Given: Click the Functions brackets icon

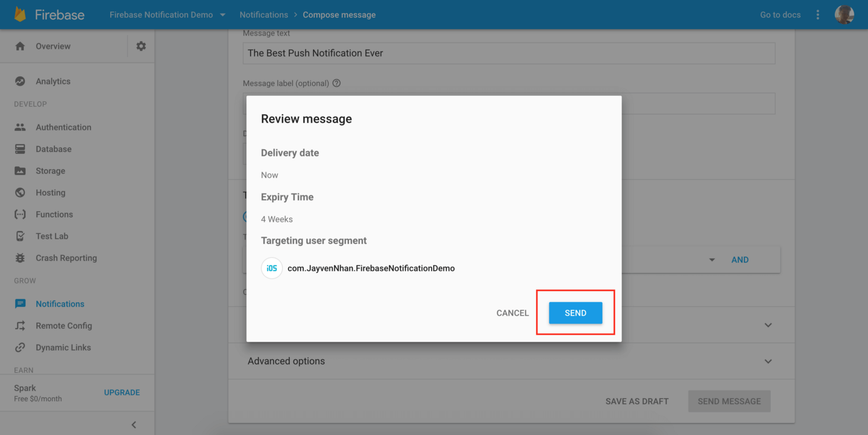Looking at the screenshot, I should point(20,214).
